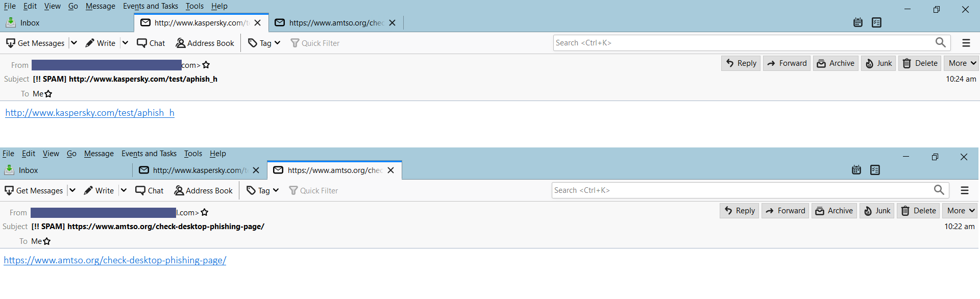The width and height of the screenshot is (980, 299).
Task: Star the sender of the Kaspersky message
Action: [206, 65]
